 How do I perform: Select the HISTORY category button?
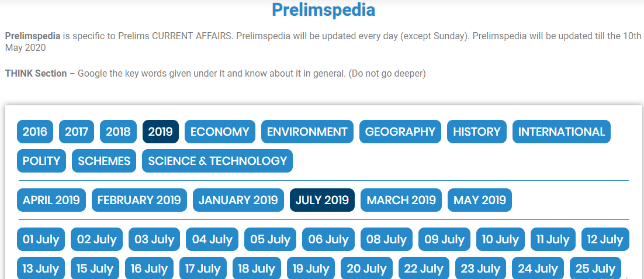477,132
